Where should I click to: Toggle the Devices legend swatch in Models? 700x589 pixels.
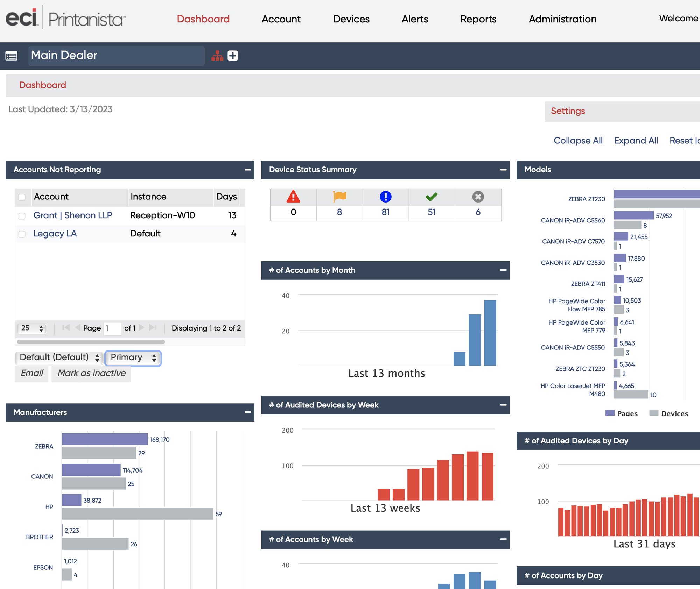[654, 413]
